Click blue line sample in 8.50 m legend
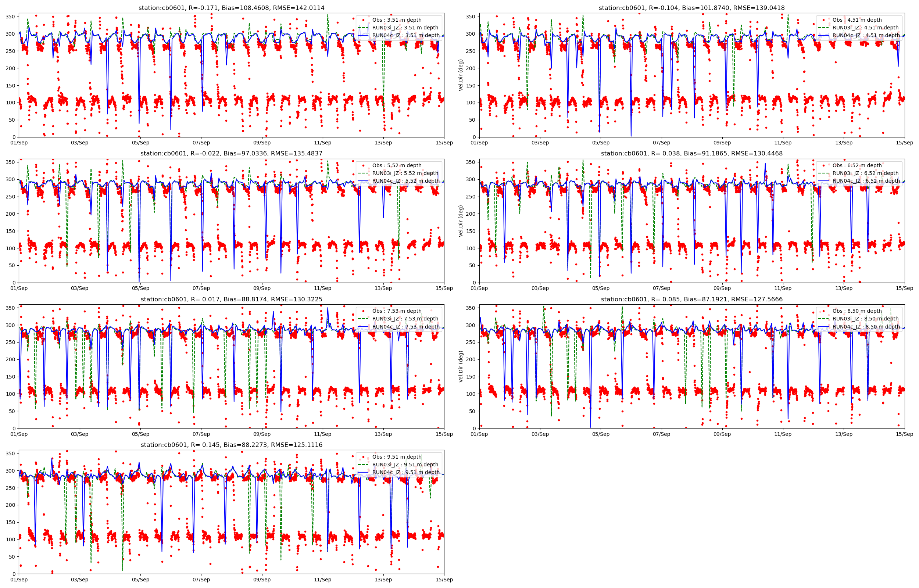Viewport: 919px width, 588px height. tap(823, 327)
